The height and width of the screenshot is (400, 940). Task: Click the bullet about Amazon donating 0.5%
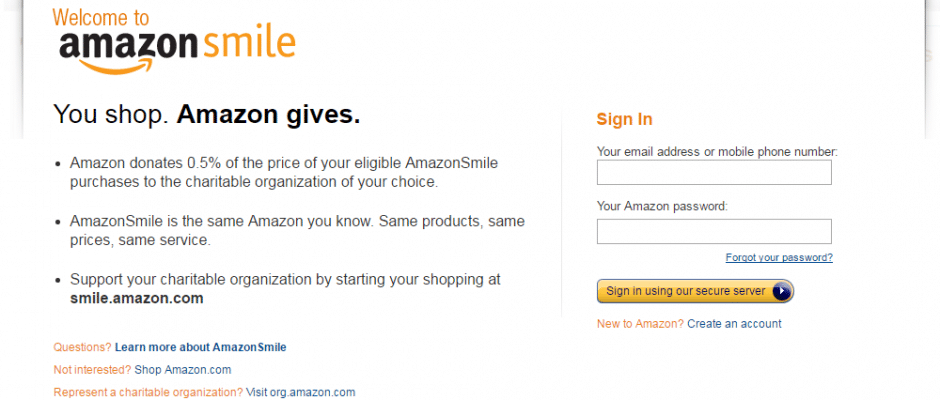point(284,172)
